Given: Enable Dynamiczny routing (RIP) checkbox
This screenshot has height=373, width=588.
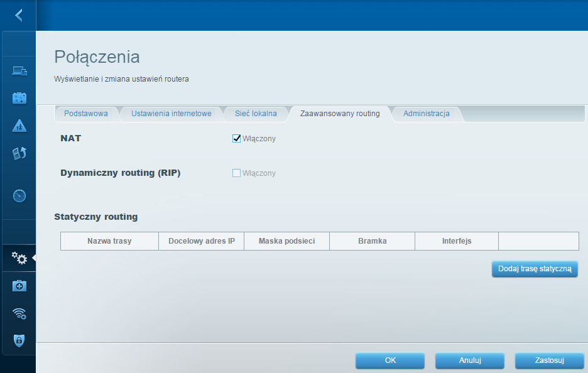Looking at the screenshot, I should point(236,173).
